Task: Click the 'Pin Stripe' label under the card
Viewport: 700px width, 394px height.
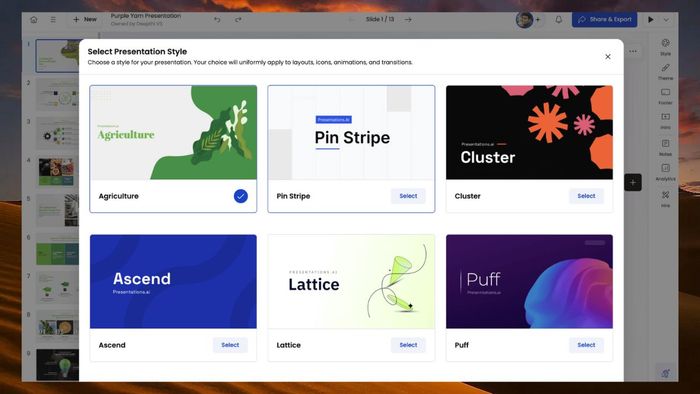Action: [x=293, y=196]
